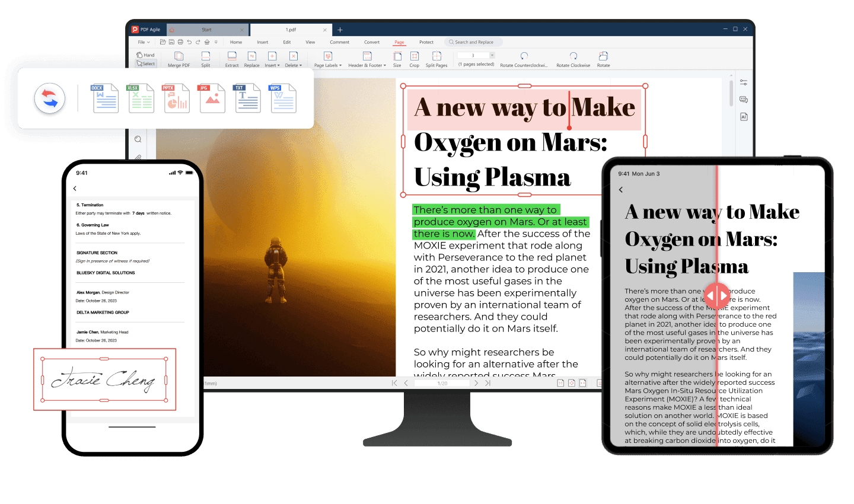Click the Search and Replace field

(x=473, y=42)
